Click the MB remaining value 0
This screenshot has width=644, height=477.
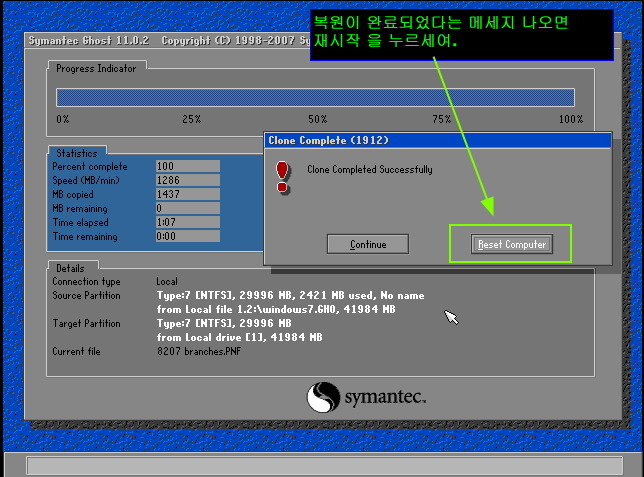(188, 208)
